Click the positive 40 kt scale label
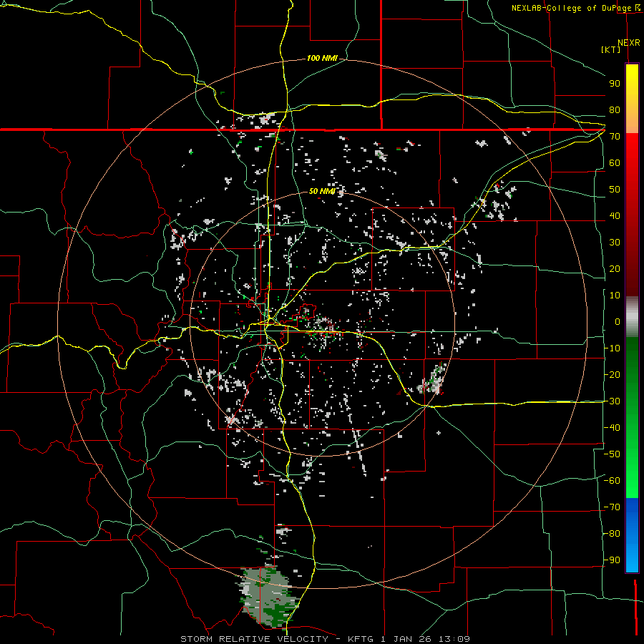Image resolution: width=644 pixels, height=644 pixels. click(x=615, y=216)
